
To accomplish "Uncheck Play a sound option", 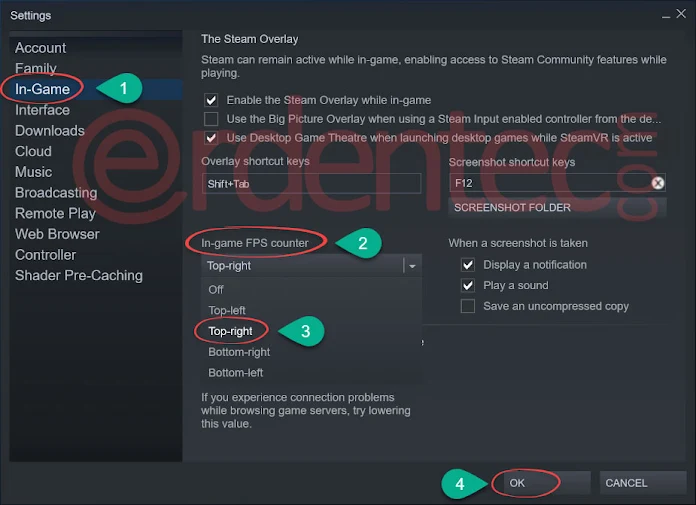I will tap(468, 285).
